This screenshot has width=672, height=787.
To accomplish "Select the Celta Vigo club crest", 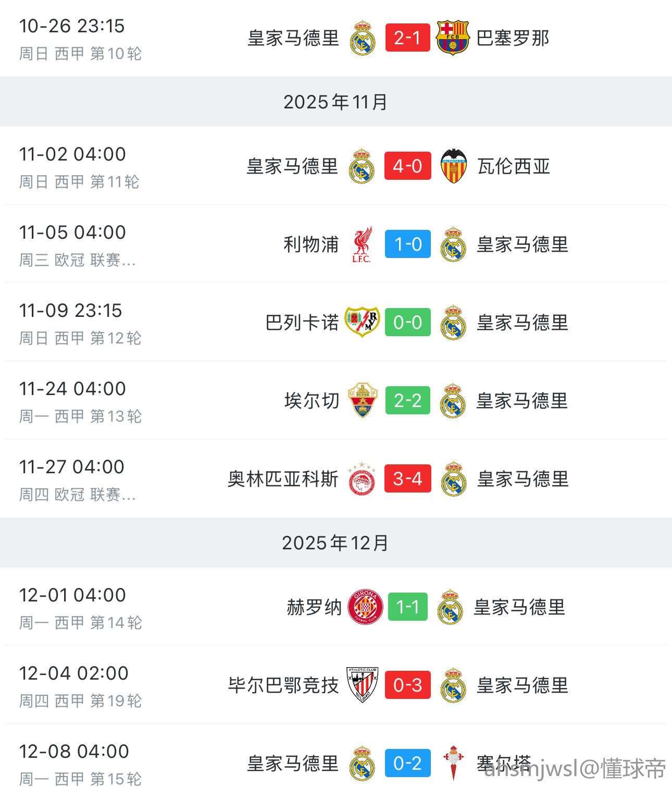I will tap(453, 763).
